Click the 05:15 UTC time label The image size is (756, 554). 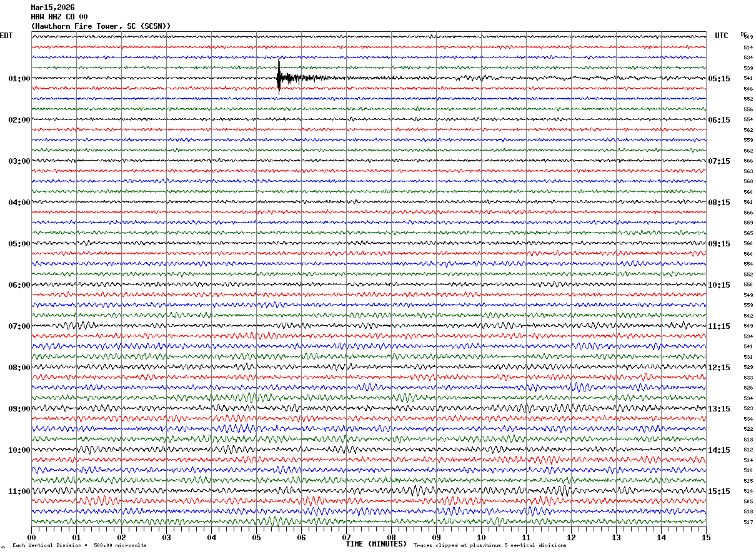(x=719, y=79)
